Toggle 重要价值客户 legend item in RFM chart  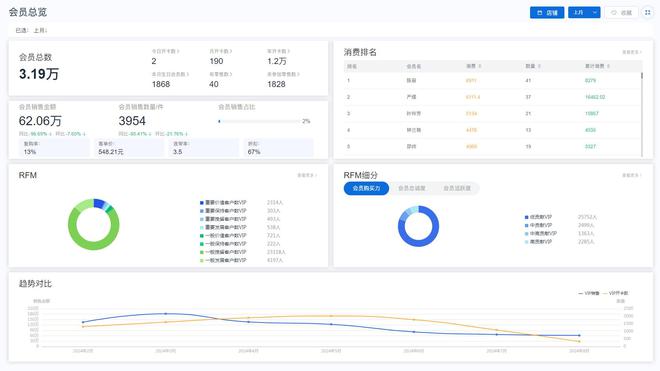[x=223, y=203]
